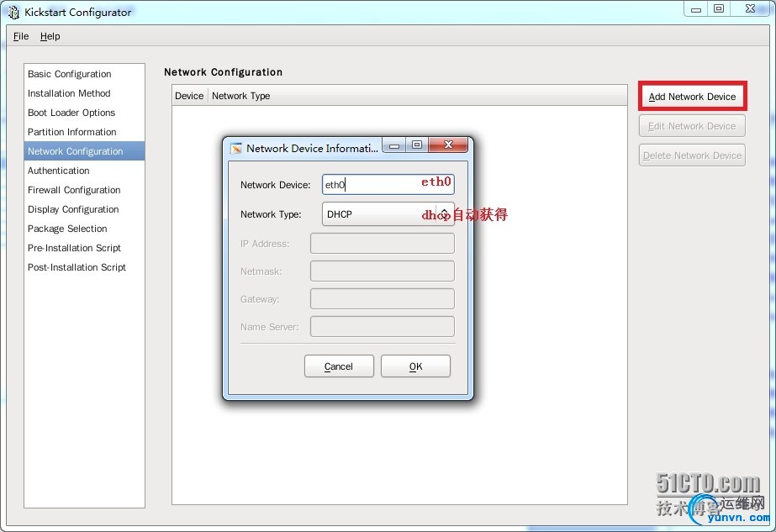Focus the Network Device text field
The width and height of the screenshot is (776, 532).
388,185
